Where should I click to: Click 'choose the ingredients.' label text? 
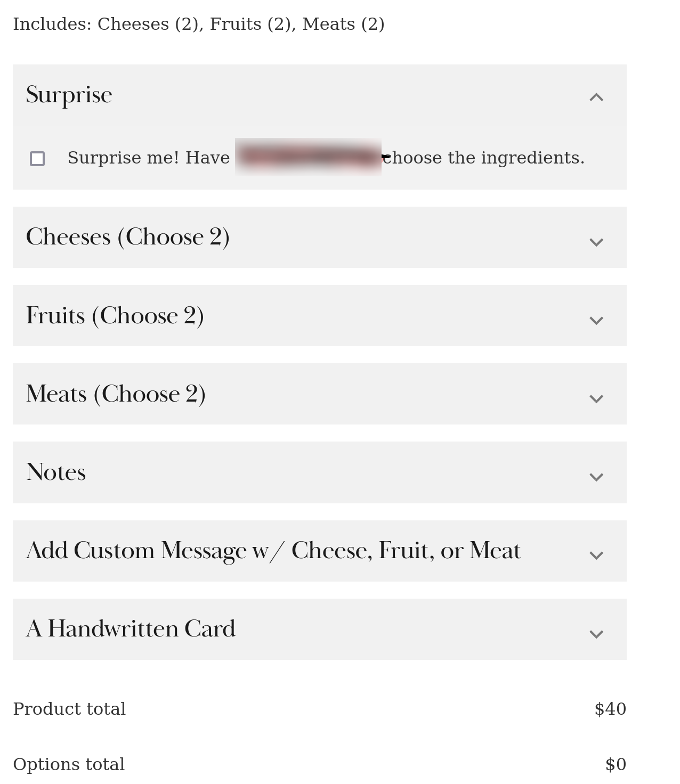(484, 158)
